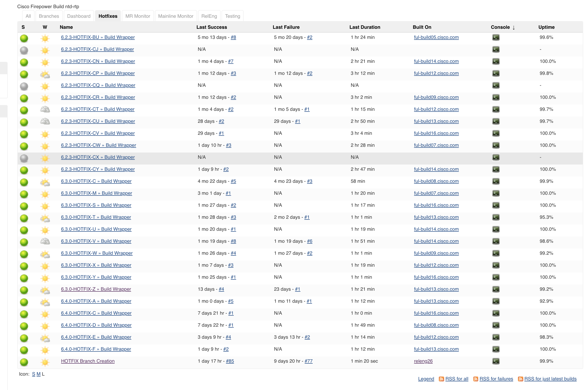Click the RSS icon next to RSS for failures
The width and height of the screenshot is (588, 390).
[x=476, y=379]
